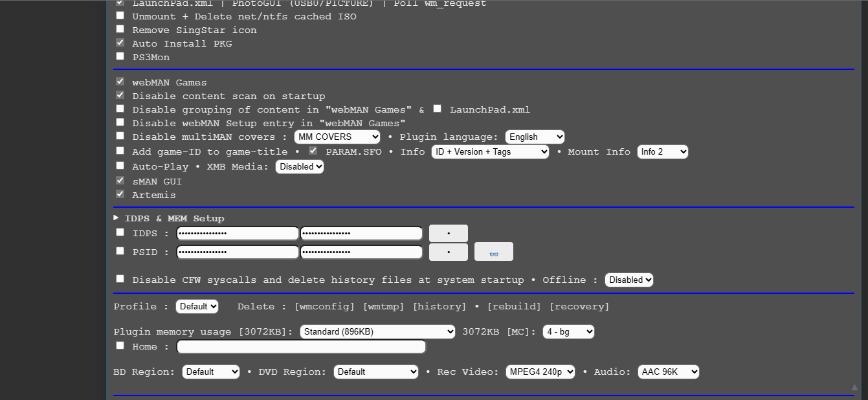Screen dimensions: 868x400
Task: Enable Disable CFW syscalls at startup
Action: tap(120, 278)
